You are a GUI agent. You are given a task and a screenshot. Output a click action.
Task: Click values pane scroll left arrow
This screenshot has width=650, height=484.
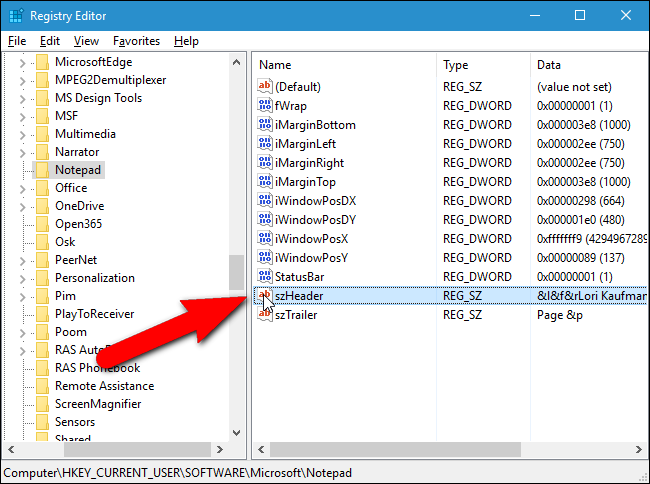(x=261, y=450)
